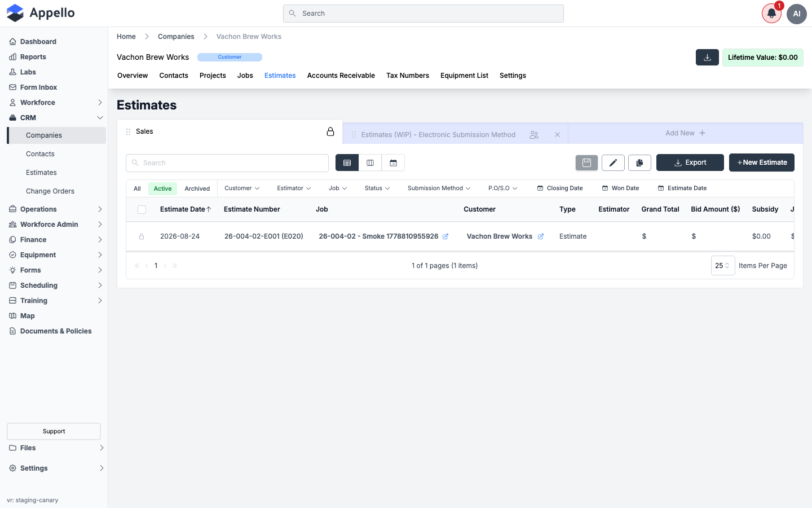This screenshot has height=518, width=812.
Task: Switch to calendar view
Action: click(x=393, y=163)
